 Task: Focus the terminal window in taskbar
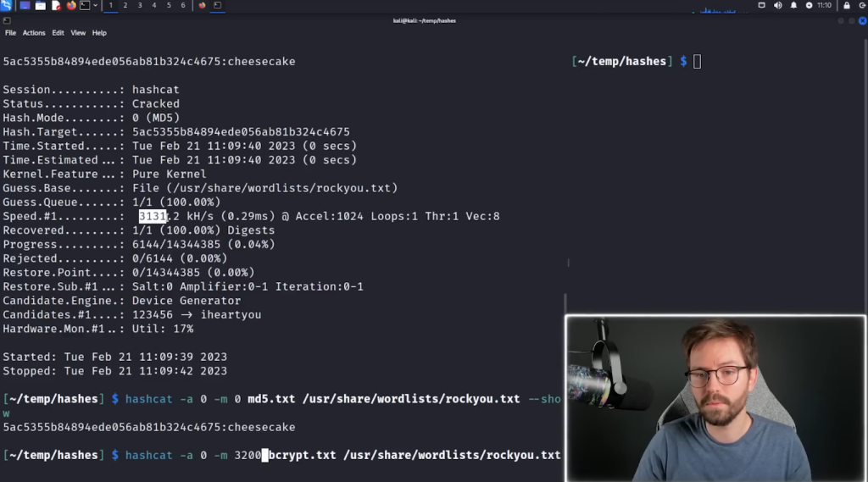pos(218,6)
